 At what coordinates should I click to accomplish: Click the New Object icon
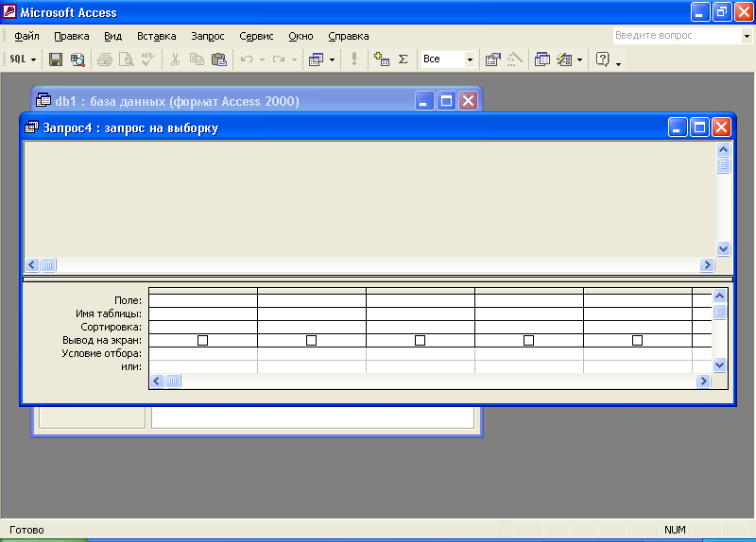pos(564,59)
